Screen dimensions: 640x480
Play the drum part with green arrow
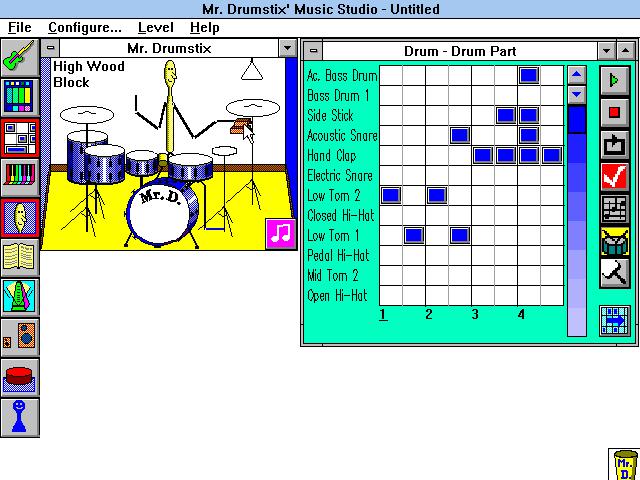614,80
